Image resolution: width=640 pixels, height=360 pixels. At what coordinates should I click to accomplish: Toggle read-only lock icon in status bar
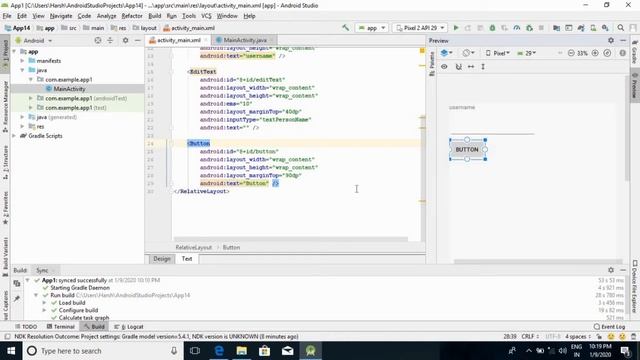click(x=599, y=337)
